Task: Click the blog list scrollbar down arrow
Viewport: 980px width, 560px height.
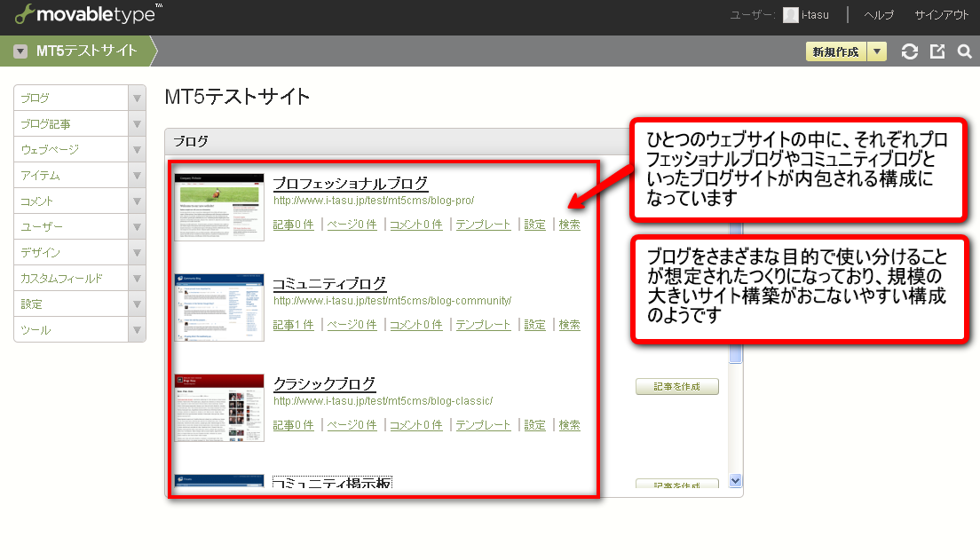Action: click(x=735, y=480)
